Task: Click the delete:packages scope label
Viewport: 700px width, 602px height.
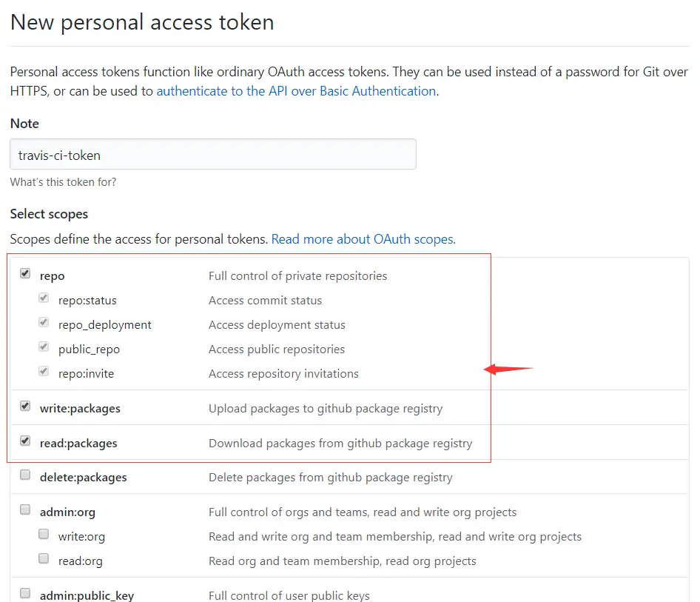Action: coord(83,477)
